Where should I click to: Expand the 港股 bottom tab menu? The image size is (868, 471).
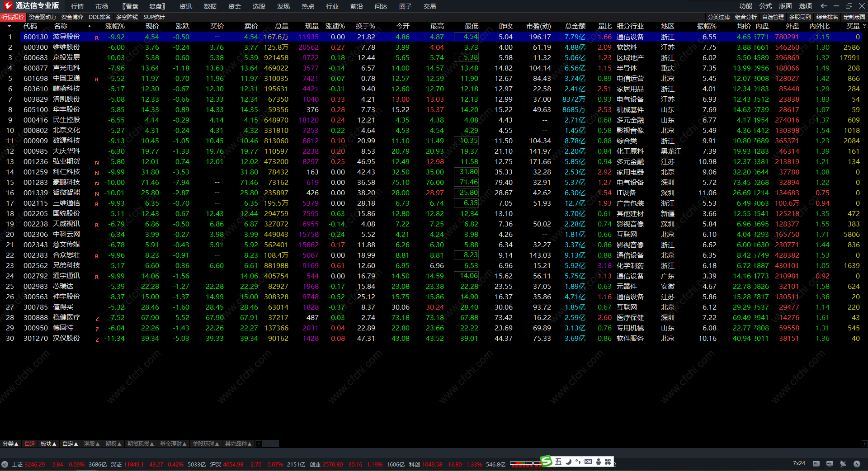92,444
